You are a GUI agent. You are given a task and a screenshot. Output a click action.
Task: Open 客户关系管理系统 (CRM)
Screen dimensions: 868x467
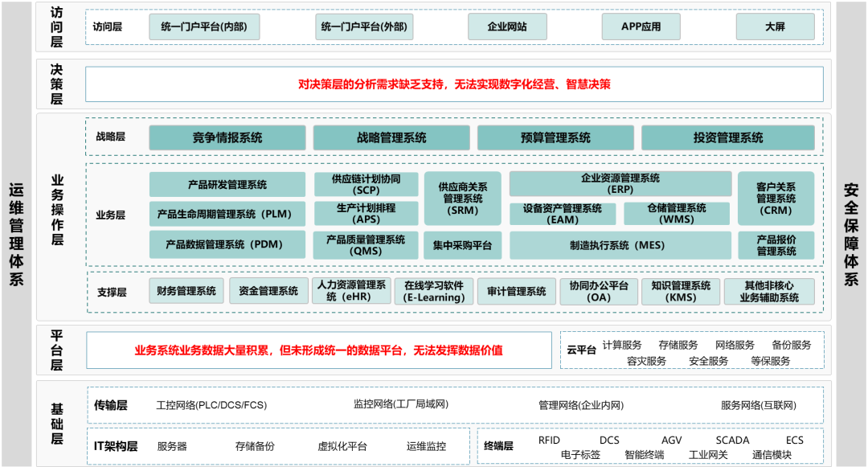tap(776, 199)
